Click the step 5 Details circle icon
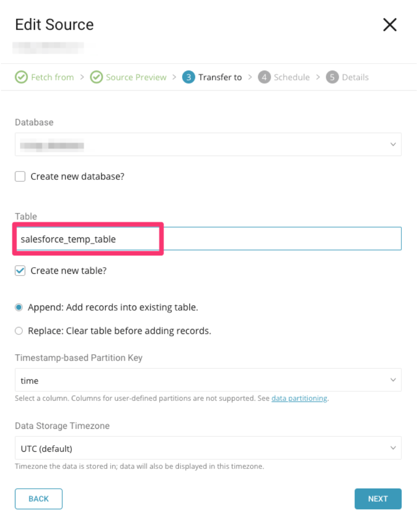This screenshot has width=420, height=526. tap(332, 77)
